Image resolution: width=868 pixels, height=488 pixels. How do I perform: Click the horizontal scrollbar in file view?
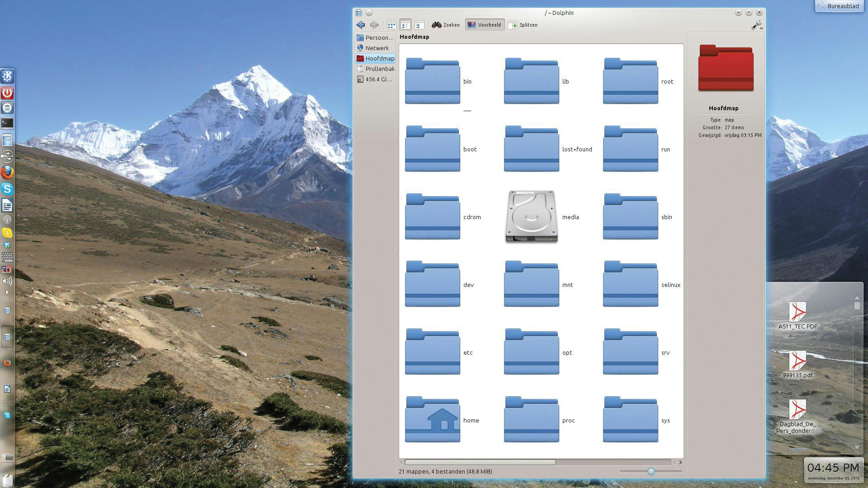[x=480, y=462]
